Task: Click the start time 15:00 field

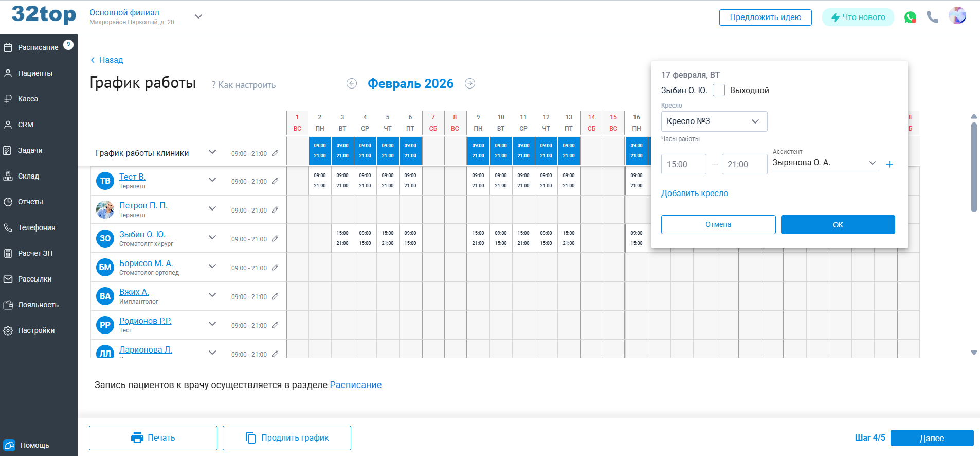Action: tap(683, 164)
